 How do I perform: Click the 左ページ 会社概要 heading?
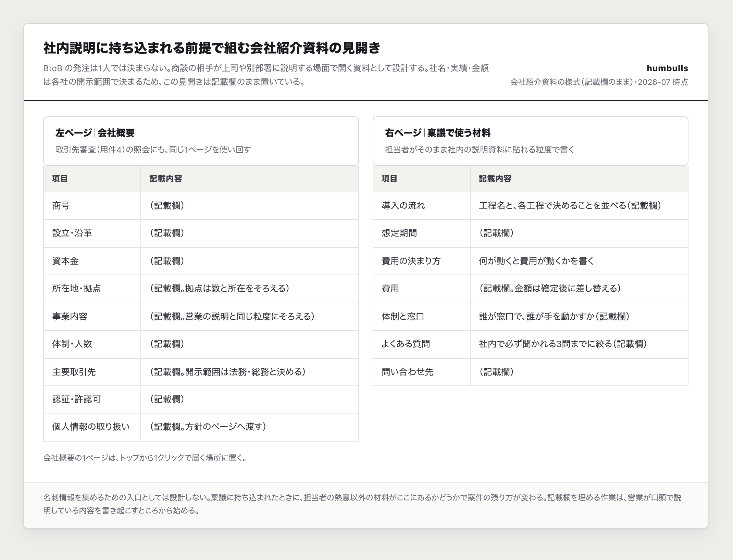point(95,133)
